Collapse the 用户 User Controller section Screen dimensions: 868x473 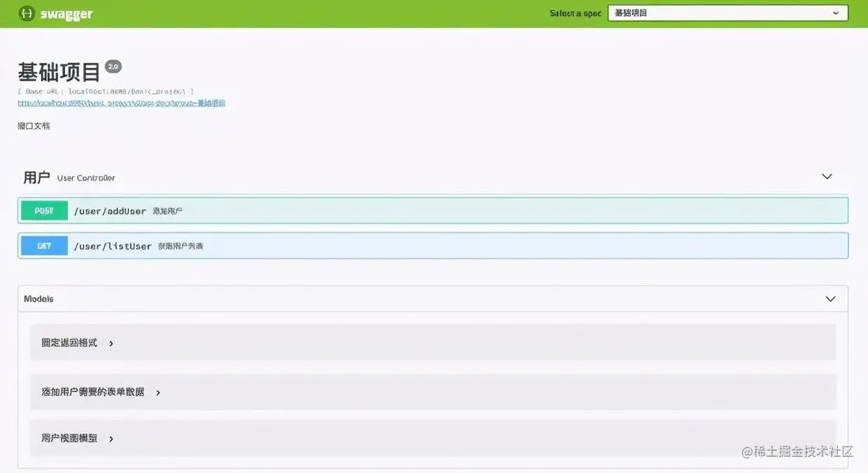click(x=827, y=177)
